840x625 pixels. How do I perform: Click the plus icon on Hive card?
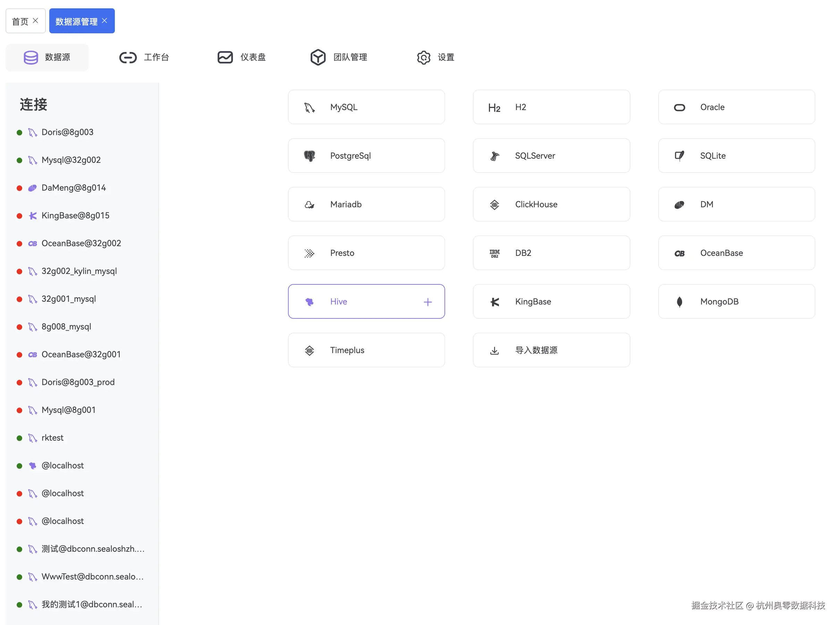[427, 302]
